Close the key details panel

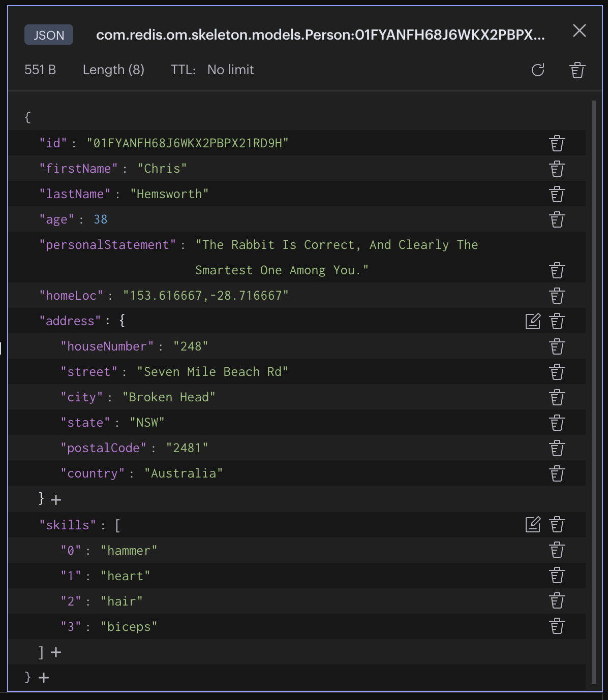coord(579,31)
